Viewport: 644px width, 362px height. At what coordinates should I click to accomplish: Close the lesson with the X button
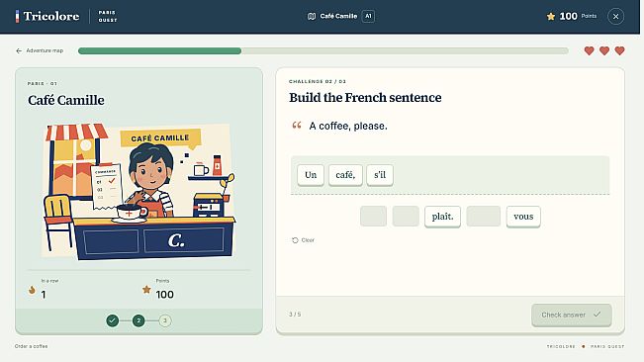pyautogui.click(x=615, y=17)
